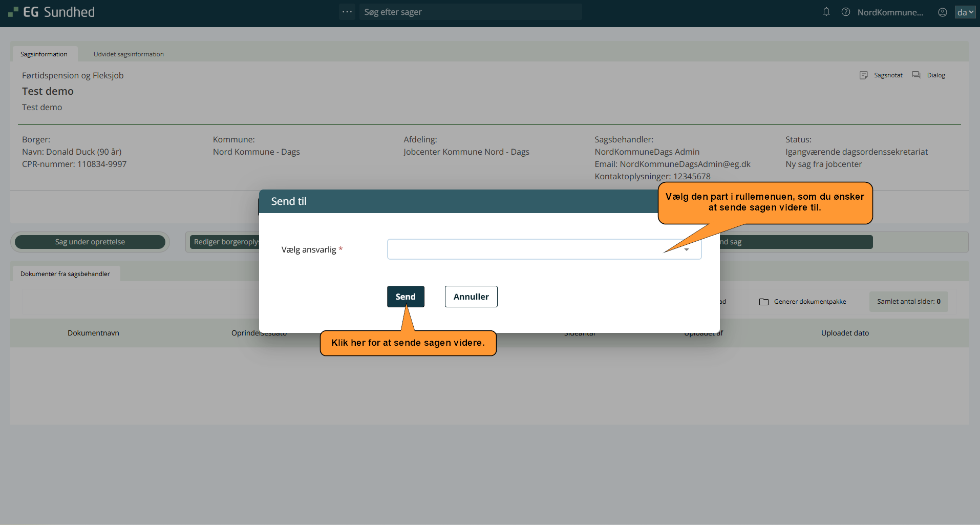Viewport: 980px width, 525px height.
Task: Click Annuller to cancel dialog
Action: (x=471, y=297)
